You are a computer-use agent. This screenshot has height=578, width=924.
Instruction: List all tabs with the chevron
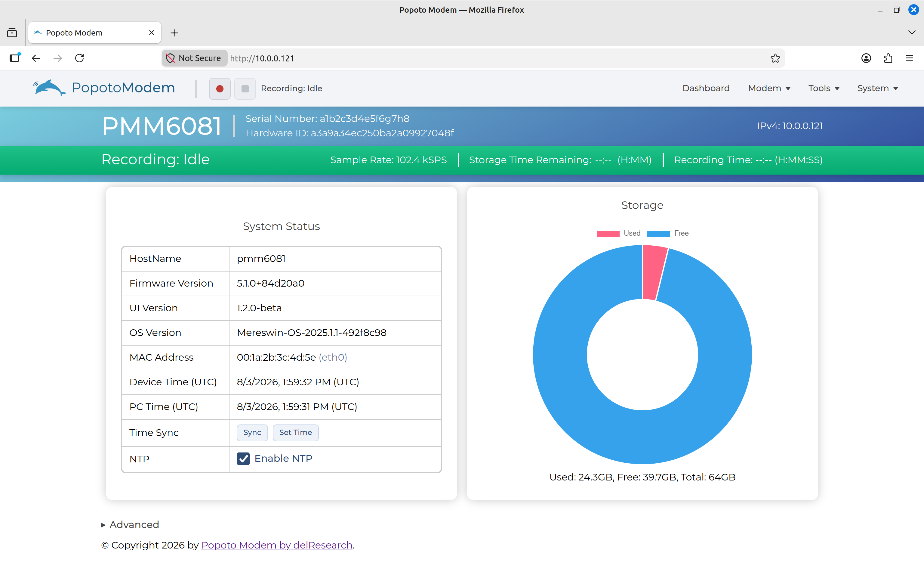(x=912, y=33)
